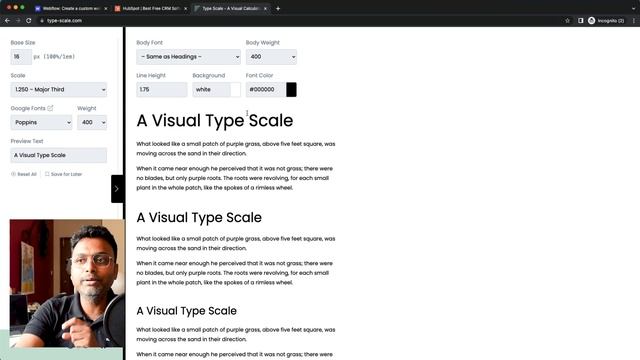This screenshot has height=360, width=640.
Task: Bookmark this page with the star icon
Action: pos(567,20)
